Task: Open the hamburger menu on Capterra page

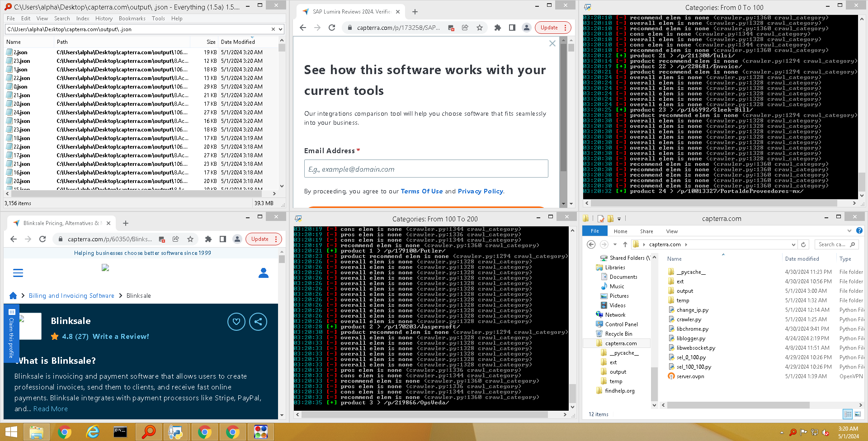Action: pos(18,273)
